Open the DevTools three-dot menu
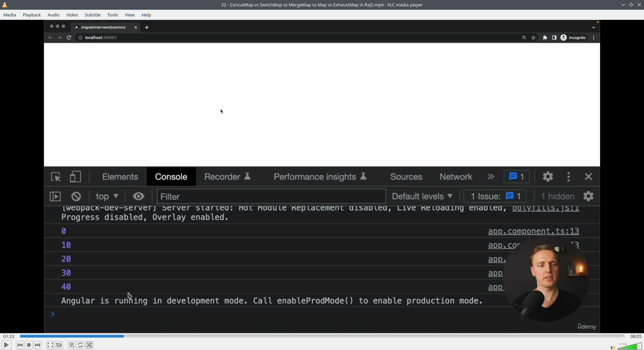644x350 pixels. [x=569, y=177]
